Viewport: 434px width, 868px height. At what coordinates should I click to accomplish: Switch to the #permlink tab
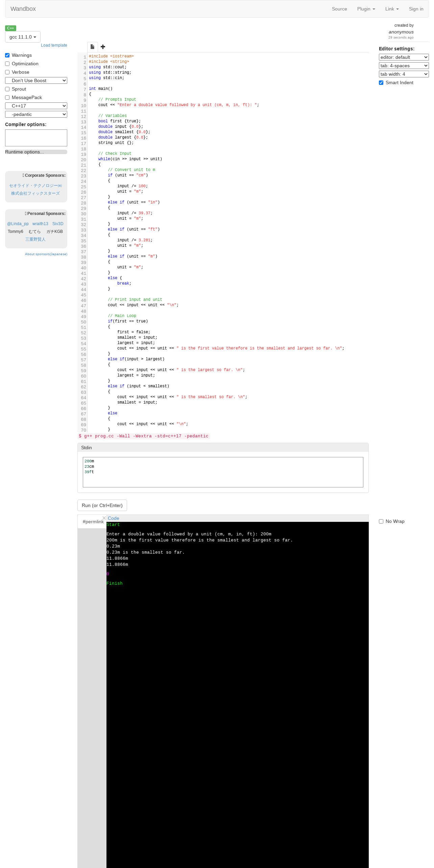point(93,522)
